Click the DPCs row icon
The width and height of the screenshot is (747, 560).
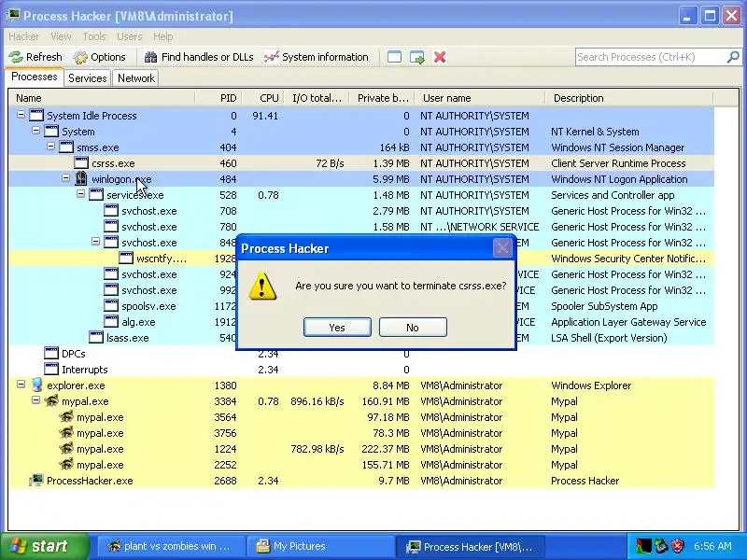tap(51, 354)
